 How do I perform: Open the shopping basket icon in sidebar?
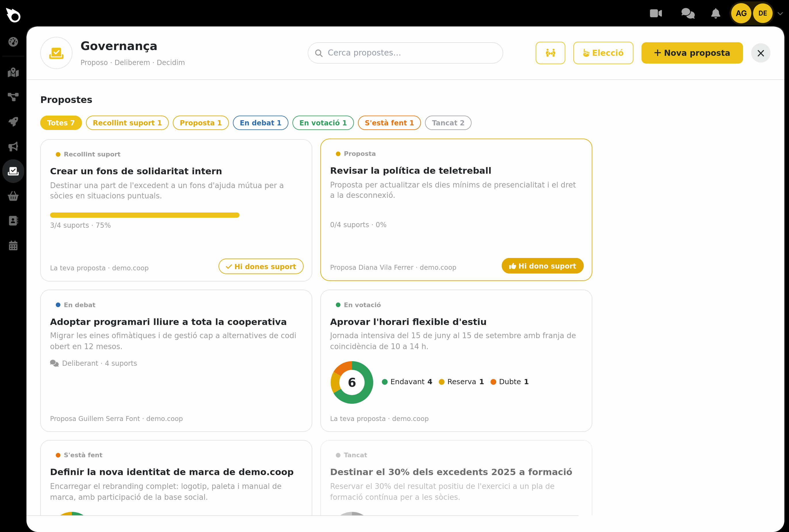(13, 196)
